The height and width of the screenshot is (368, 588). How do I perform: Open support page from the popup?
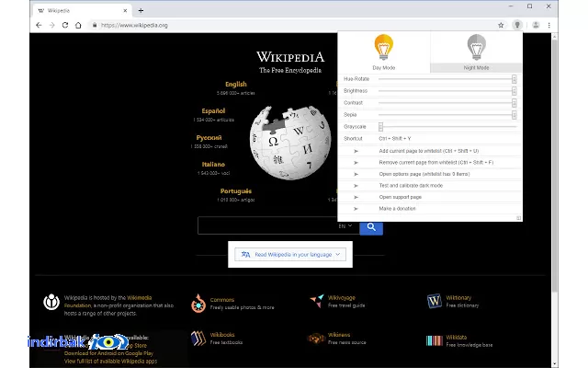(x=401, y=197)
